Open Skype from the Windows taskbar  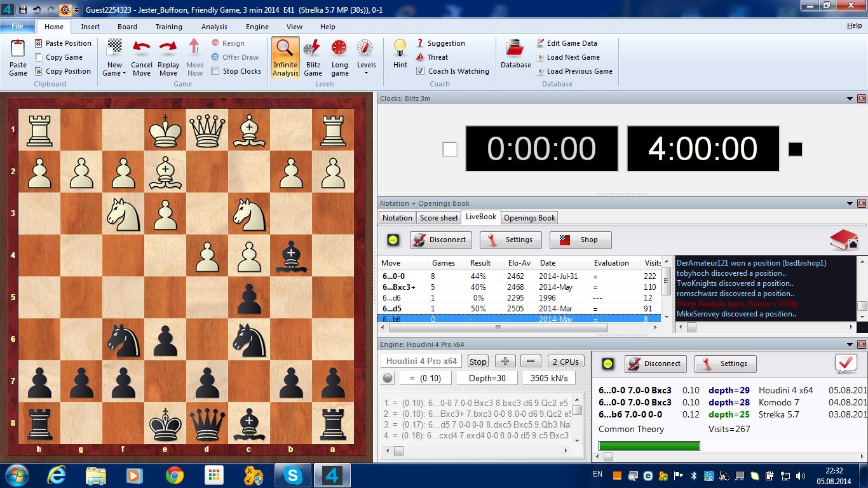pyautogui.click(x=293, y=475)
